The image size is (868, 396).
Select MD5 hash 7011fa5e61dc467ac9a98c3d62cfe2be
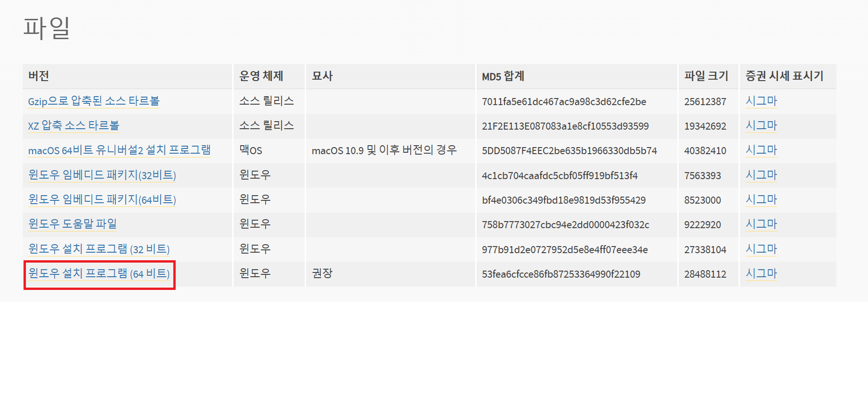[564, 102]
